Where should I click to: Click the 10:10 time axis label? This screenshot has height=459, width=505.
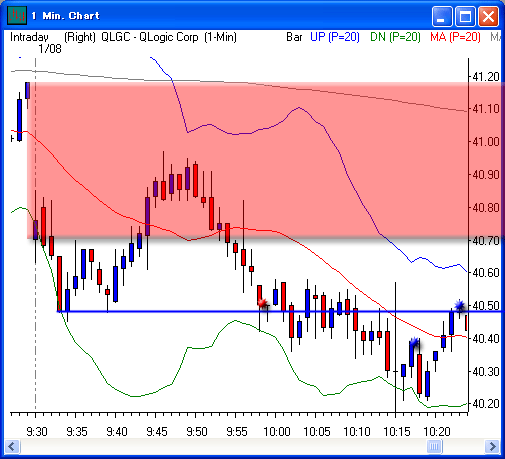coord(357,432)
